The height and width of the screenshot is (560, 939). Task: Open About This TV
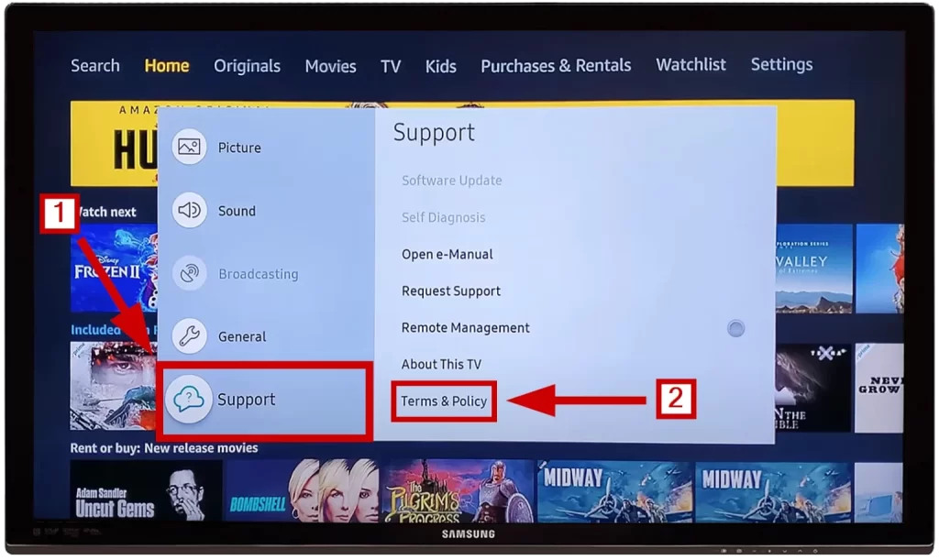click(441, 364)
